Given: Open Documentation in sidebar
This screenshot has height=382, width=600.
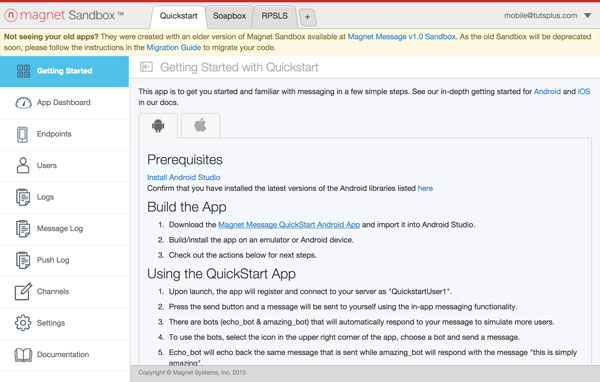Looking at the screenshot, I should tap(64, 355).
